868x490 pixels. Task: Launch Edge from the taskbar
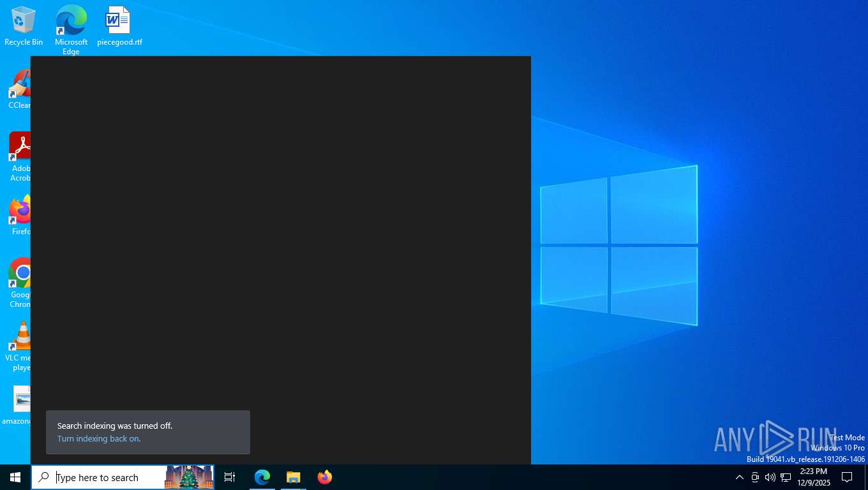click(262, 477)
